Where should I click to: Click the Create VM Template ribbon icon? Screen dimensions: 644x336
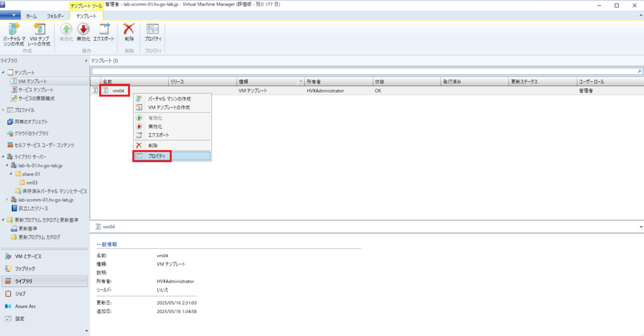click(x=39, y=34)
